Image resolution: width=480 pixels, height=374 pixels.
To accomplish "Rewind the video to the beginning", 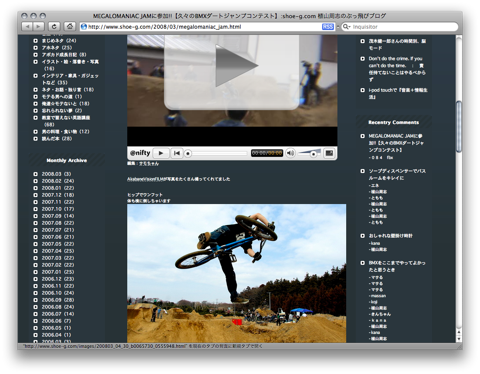I will [177, 153].
